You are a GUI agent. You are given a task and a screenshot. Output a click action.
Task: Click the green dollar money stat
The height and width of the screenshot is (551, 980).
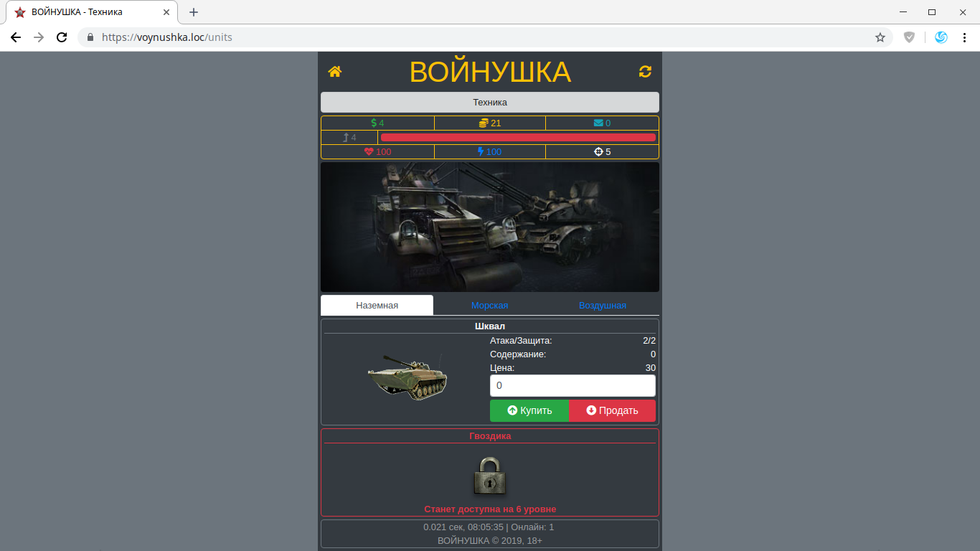pos(377,123)
